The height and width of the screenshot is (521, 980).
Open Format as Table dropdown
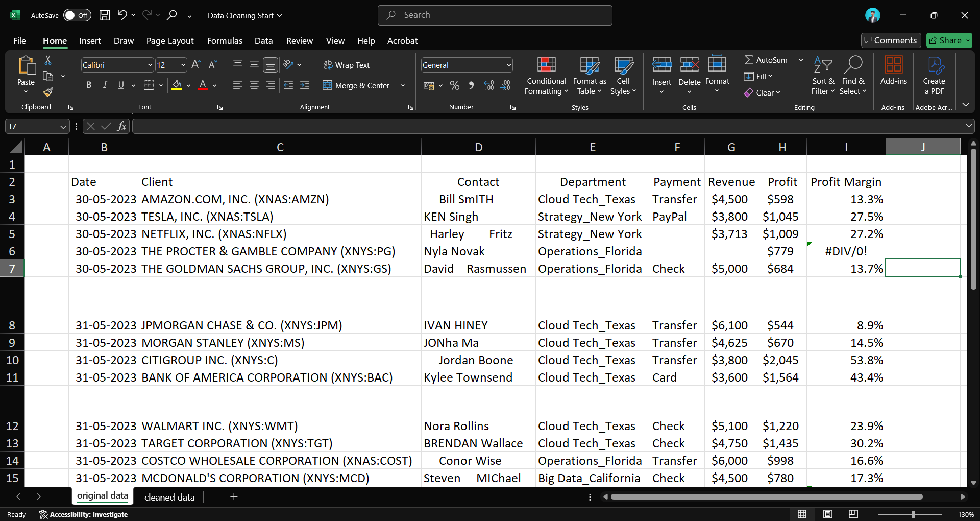(x=590, y=76)
